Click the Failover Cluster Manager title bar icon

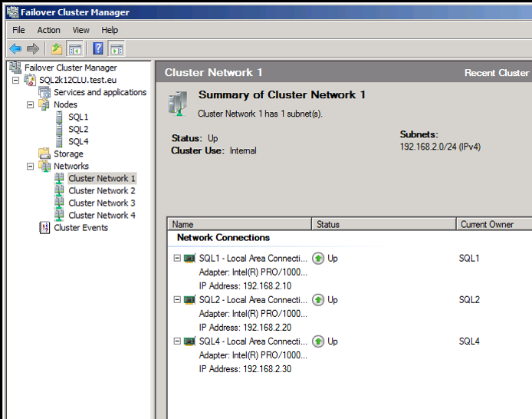pyautogui.click(x=13, y=12)
